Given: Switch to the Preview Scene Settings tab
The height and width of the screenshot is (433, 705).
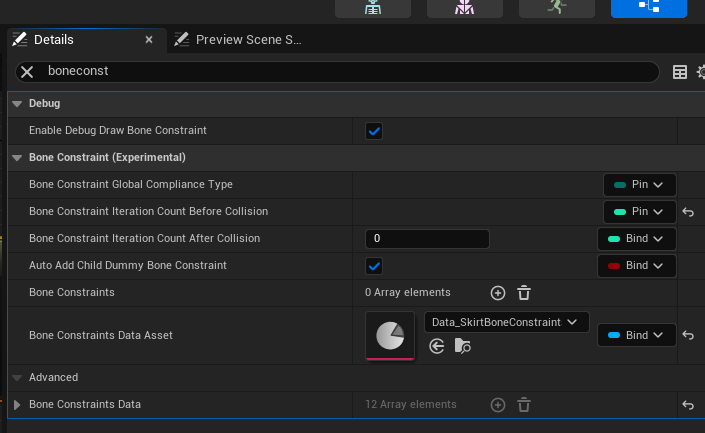Looking at the screenshot, I should [248, 40].
